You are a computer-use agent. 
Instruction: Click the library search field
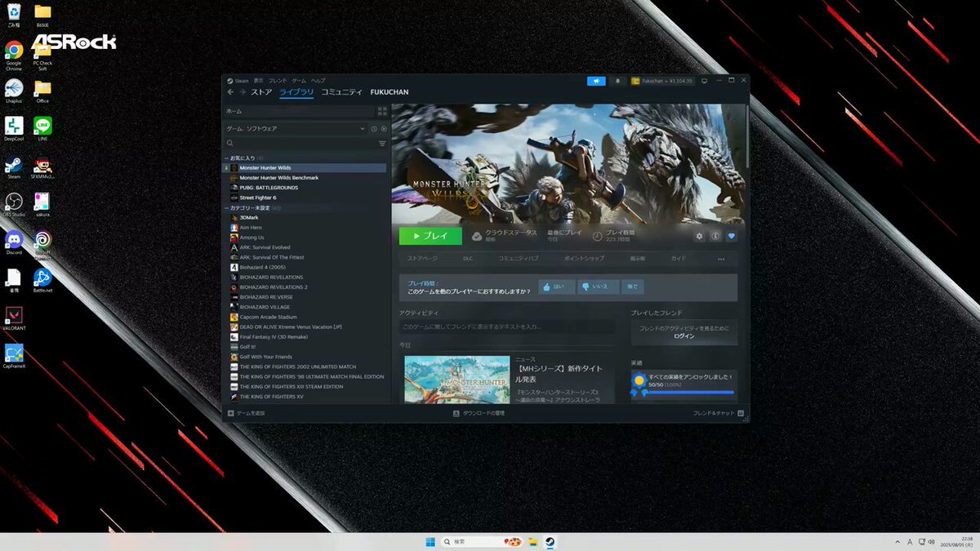[300, 144]
